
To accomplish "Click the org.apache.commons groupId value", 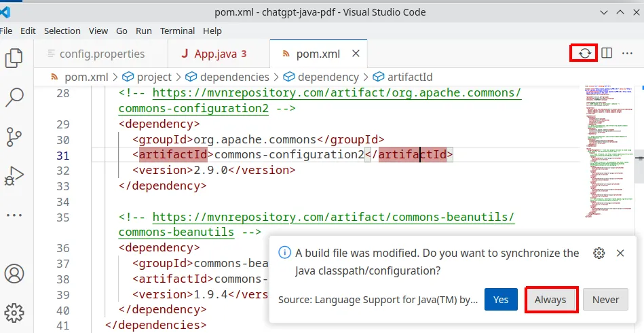I will [x=254, y=140].
